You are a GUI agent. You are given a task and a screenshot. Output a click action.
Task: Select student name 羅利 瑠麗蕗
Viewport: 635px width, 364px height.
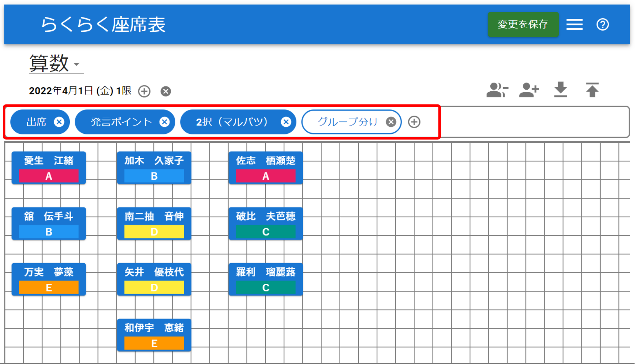[x=266, y=272]
